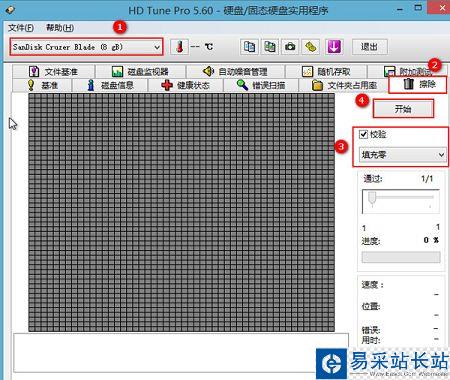Toggle the 校验 verify checkbox
450x380 pixels.
363,134
